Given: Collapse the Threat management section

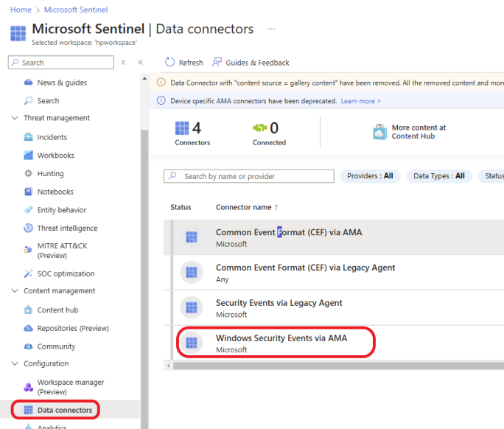Looking at the screenshot, I should pos(15,118).
